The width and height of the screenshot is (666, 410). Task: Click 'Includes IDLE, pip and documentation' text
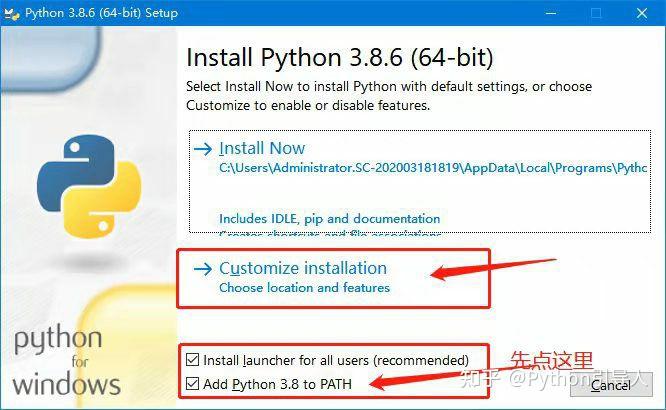coord(329,218)
